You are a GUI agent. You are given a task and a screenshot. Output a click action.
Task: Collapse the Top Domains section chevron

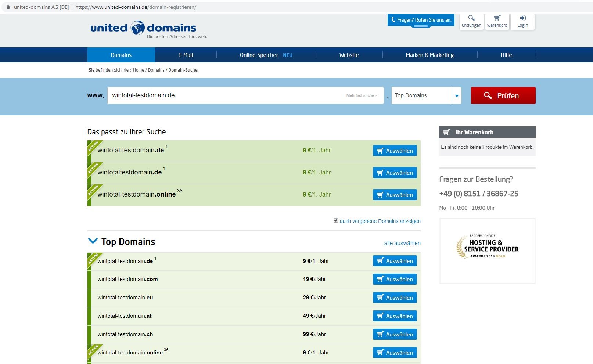tap(93, 241)
